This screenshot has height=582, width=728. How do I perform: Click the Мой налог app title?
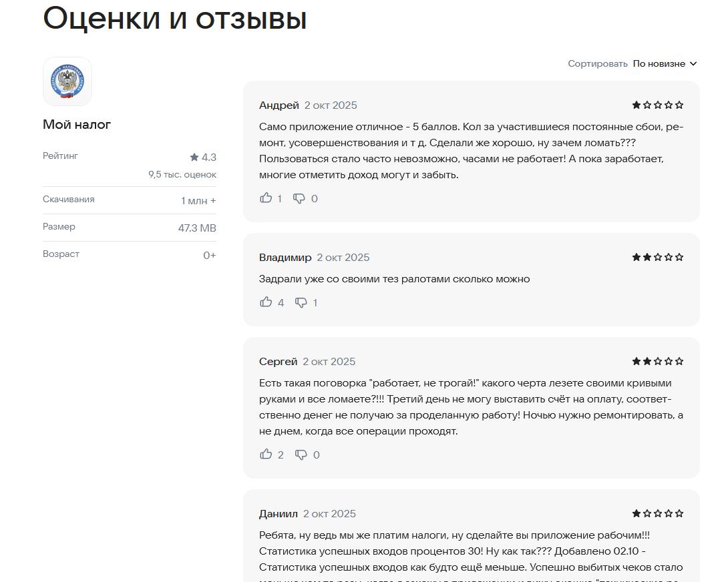pos(77,124)
